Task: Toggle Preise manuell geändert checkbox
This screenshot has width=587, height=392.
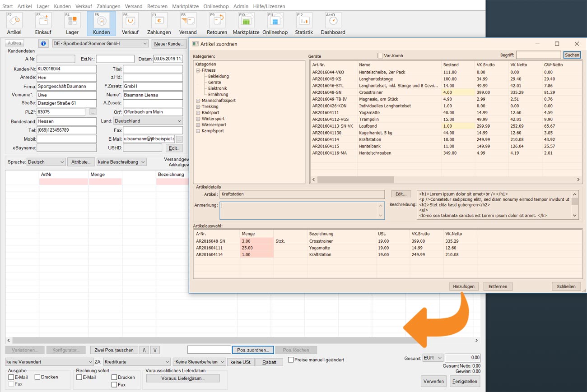Action: [x=291, y=360]
